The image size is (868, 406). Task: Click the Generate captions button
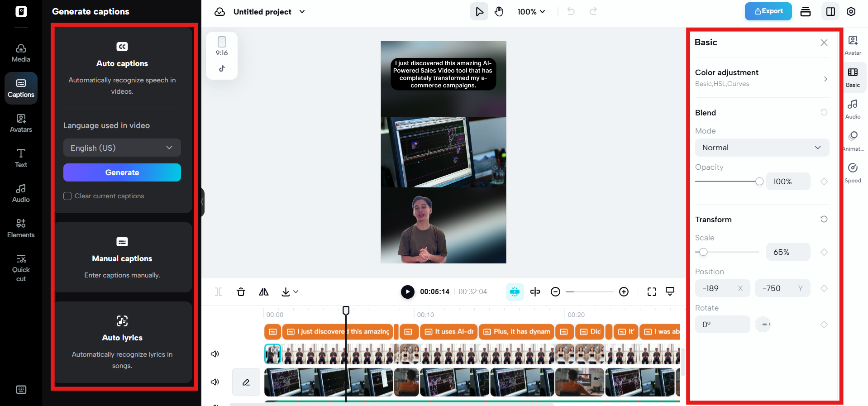pyautogui.click(x=122, y=172)
